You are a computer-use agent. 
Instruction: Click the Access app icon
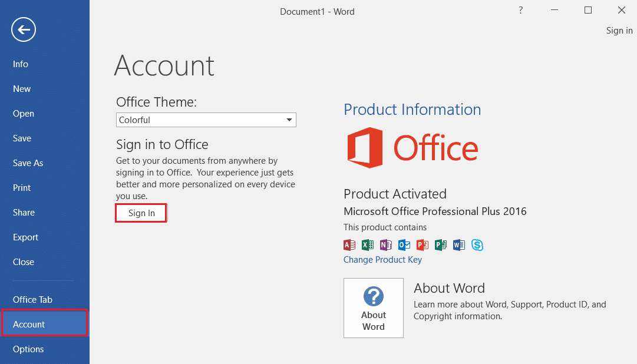[349, 245]
